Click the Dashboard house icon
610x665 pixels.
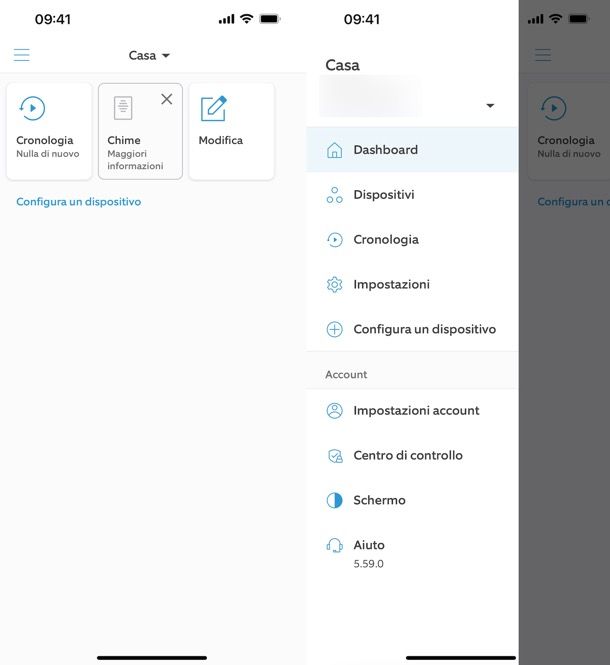[334, 150]
